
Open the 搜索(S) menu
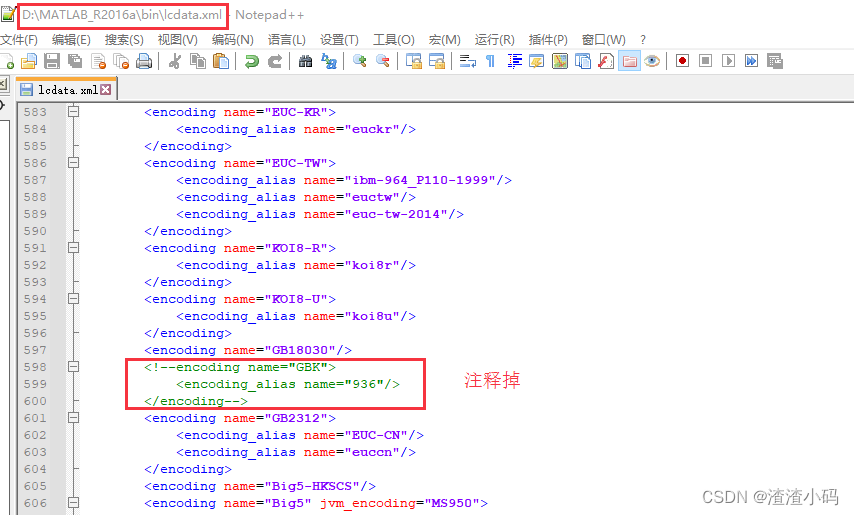[x=124, y=40]
